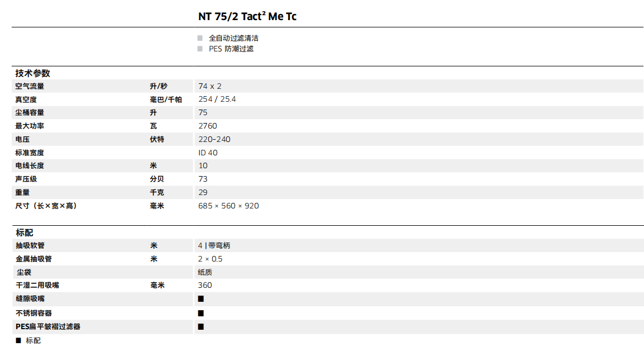
Task: Click the legend black square before 标配
Action: click(x=18, y=340)
